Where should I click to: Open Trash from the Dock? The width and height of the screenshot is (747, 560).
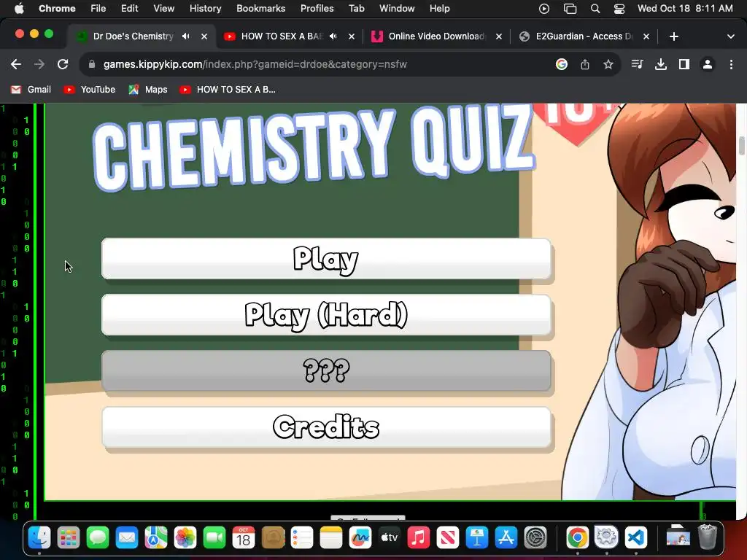(x=708, y=538)
